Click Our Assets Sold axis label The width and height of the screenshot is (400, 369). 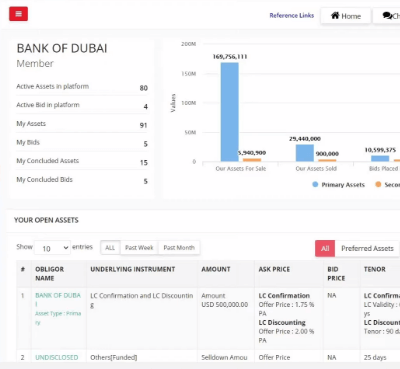(x=316, y=169)
